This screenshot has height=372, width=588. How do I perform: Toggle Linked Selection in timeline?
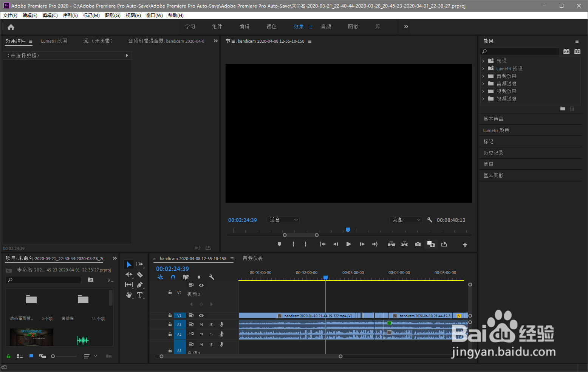(x=186, y=277)
